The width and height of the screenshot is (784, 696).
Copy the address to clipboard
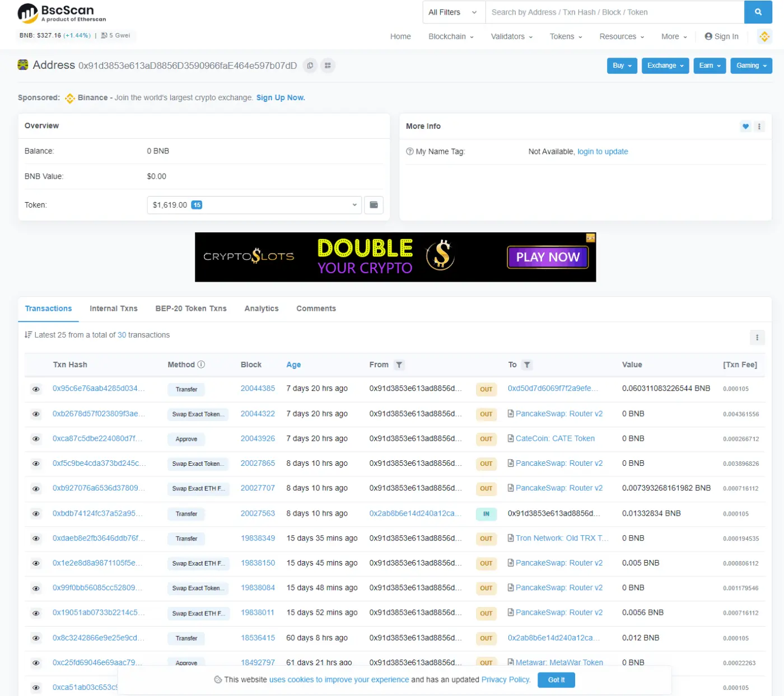pyautogui.click(x=310, y=66)
